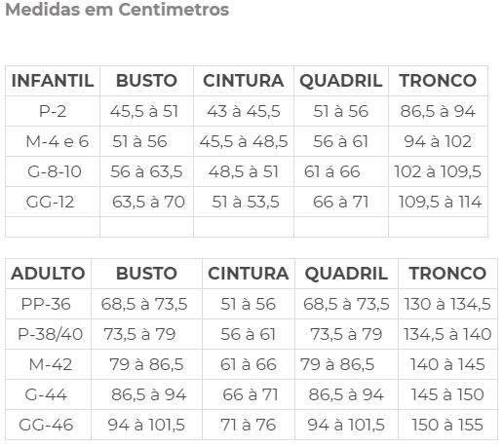Select the 45,5 à 51 bust cell
This screenshot has width=504, height=447.
click(144, 111)
